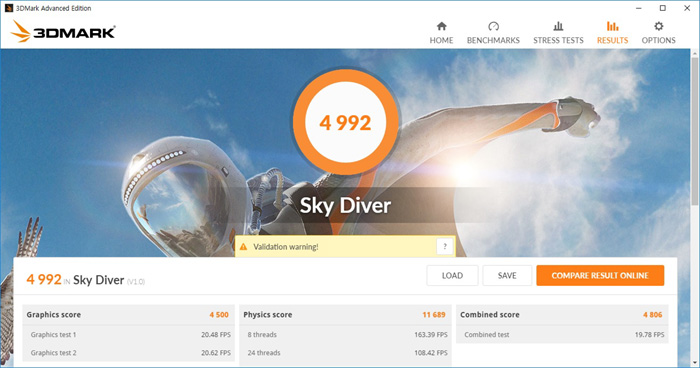Image resolution: width=700 pixels, height=368 pixels.
Task: Click the Graphics score header row
Action: (129, 315)
